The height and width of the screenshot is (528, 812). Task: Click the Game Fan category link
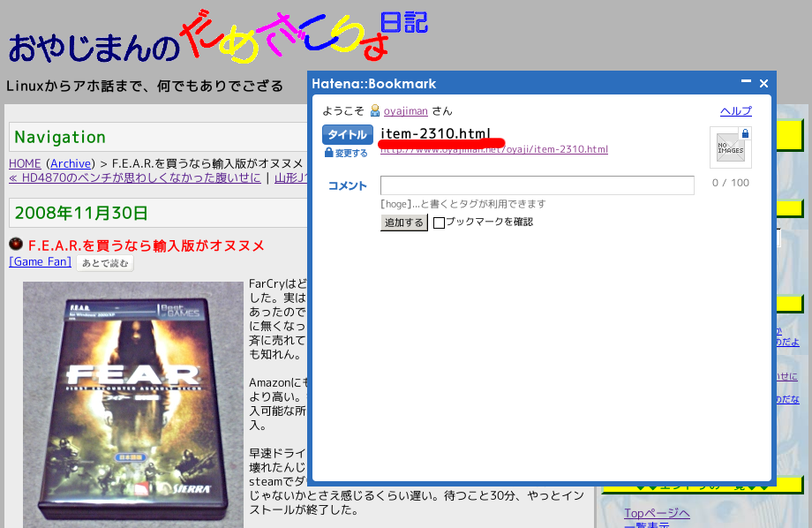tap(40, 262)
